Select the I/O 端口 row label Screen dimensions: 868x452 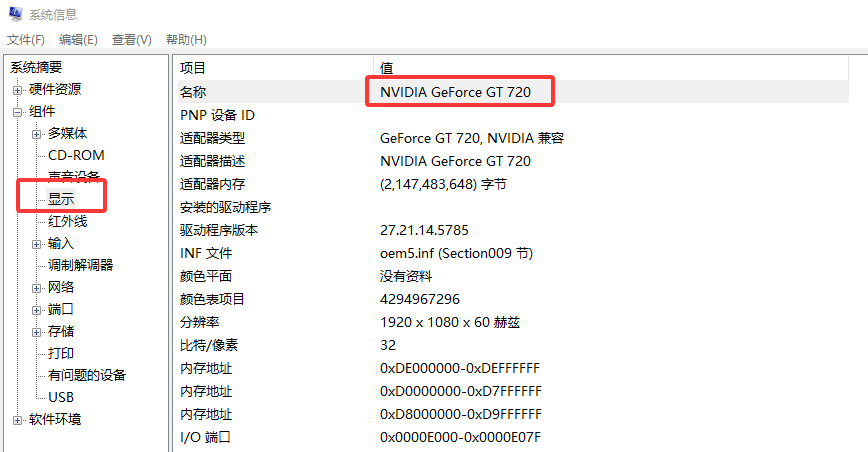coord(205,437)
